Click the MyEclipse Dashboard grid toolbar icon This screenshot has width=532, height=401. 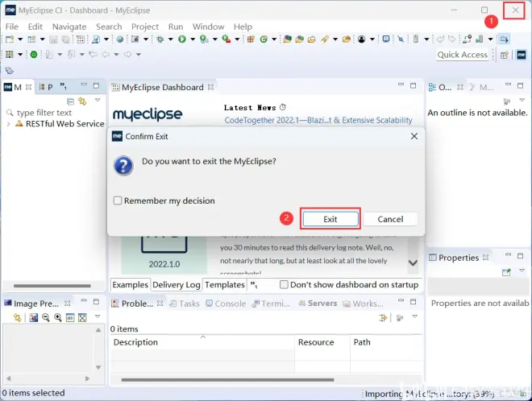pos(80,39)
